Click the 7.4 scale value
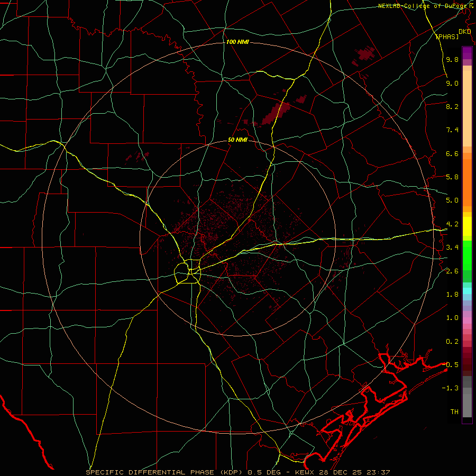Screen dimensions: 476x476 coord(452,130)
